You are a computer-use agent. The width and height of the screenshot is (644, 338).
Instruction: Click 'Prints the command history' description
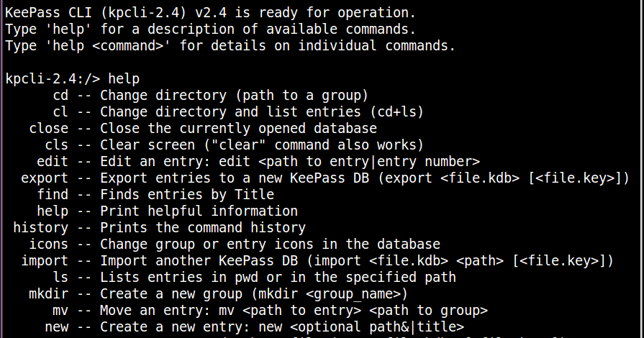[203, 227]
